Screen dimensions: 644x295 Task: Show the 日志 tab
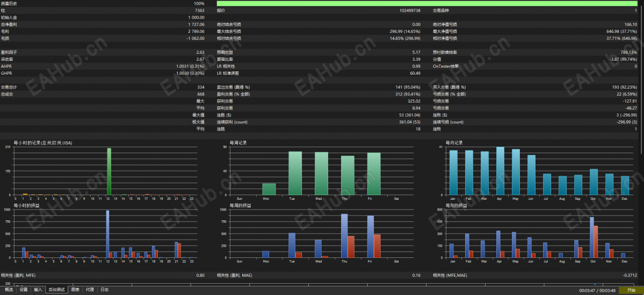coord(104,290)
